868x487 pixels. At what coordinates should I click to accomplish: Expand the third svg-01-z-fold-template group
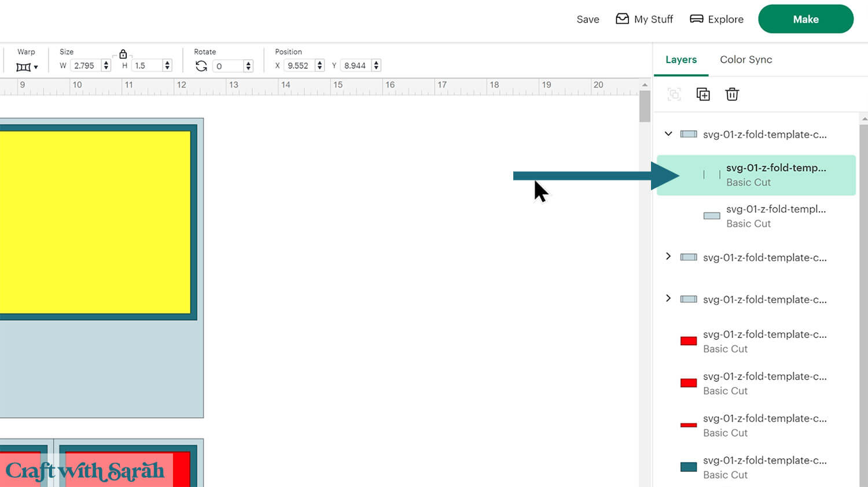click(x=668, y=298)
